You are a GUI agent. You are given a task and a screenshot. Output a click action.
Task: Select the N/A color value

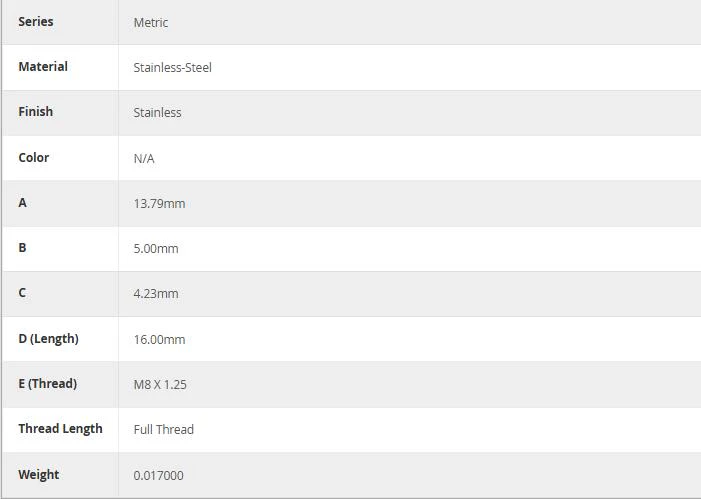(144, 158)
